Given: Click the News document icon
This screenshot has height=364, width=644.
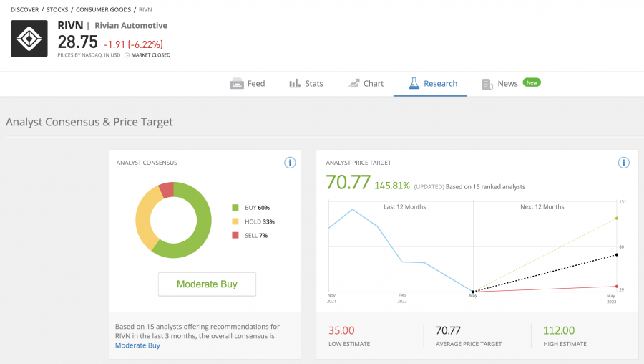Looking at the screenshot, I should point(487,85).
